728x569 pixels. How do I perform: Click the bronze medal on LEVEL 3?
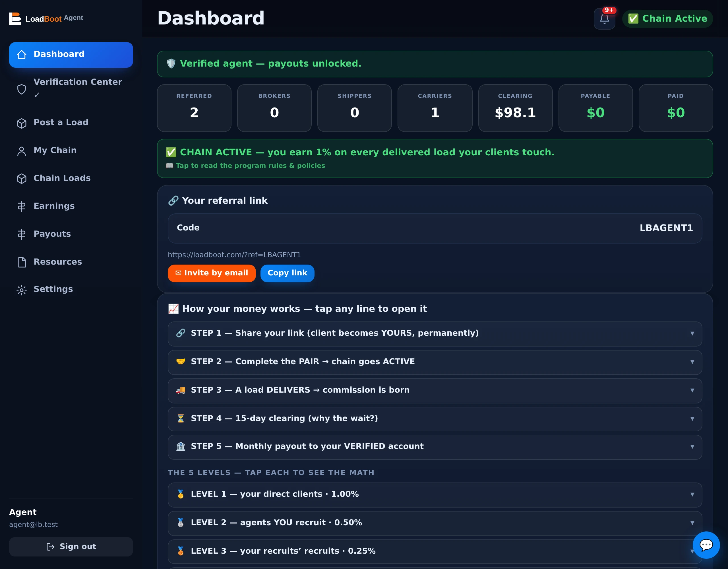181,551
